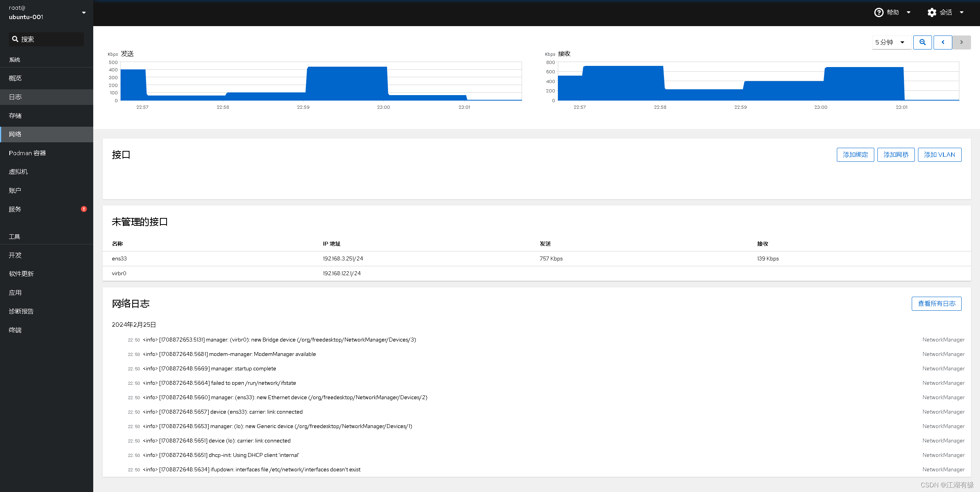Viewport: 980px width, 492px height.
Task: Click the 添加 VLAN button
Action: 939,154
